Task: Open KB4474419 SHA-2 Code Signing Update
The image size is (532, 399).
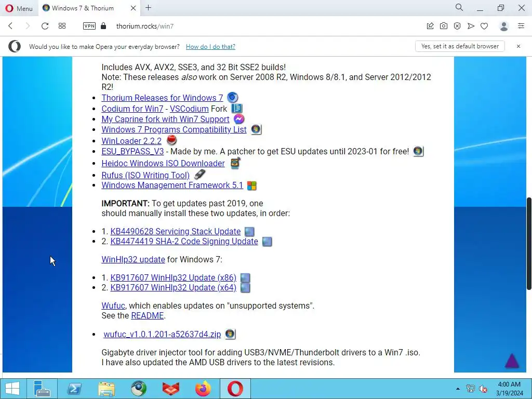Action: 184,241
